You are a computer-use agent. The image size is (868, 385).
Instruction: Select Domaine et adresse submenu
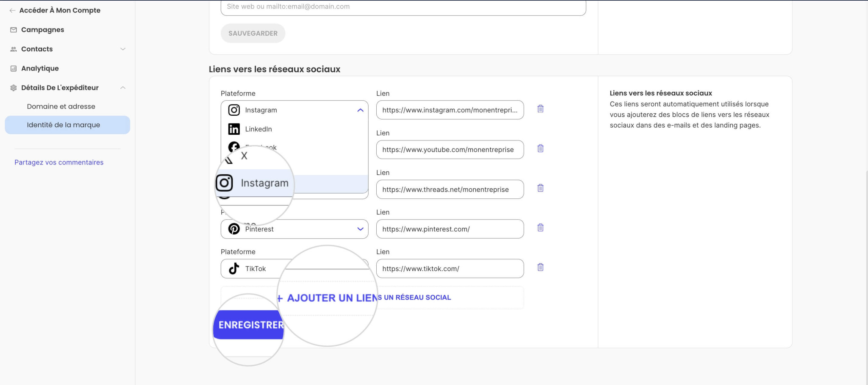click(61, 107)
